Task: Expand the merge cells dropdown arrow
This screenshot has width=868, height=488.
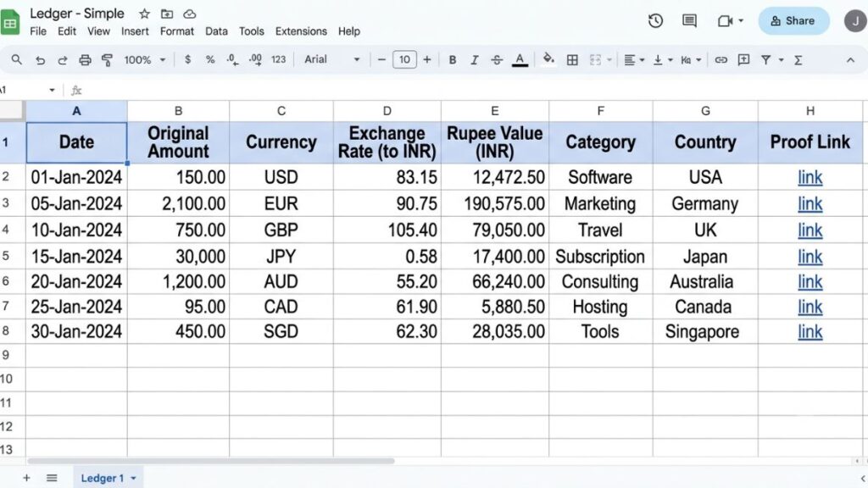Action: 609,60
